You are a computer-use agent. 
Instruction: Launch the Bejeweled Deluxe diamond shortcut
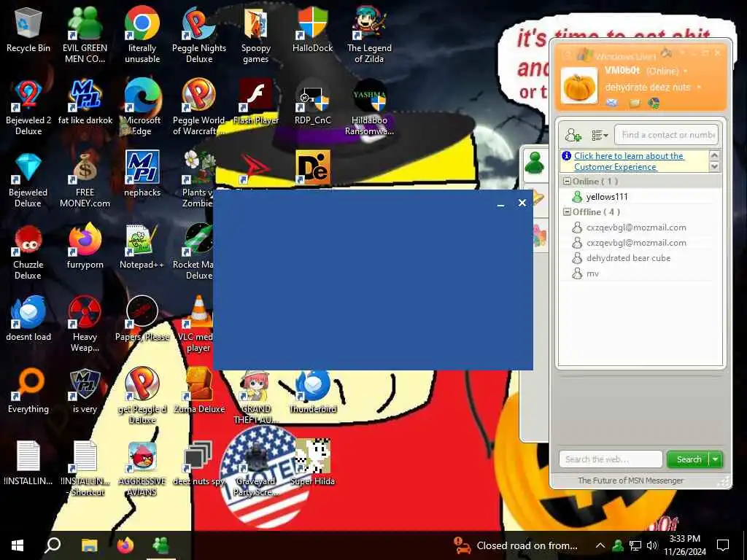(x=28, y=180)
